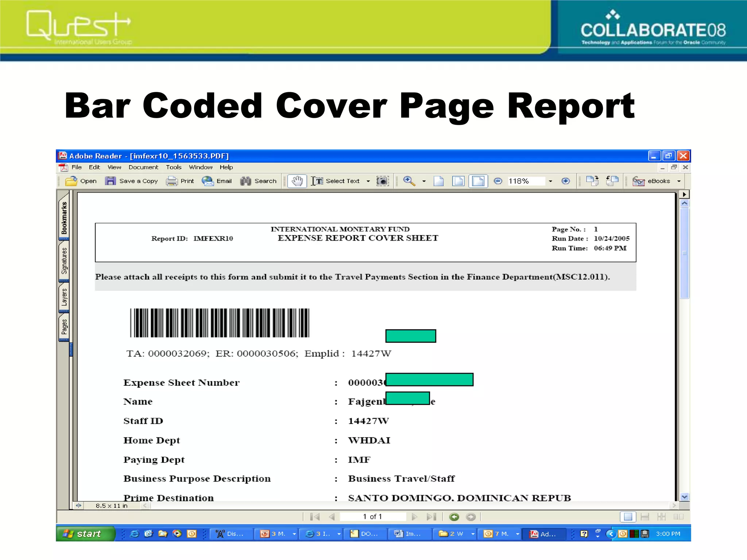The image size is (747, 560).
Task: Toggle Single Page layout button
Action: 628,517
